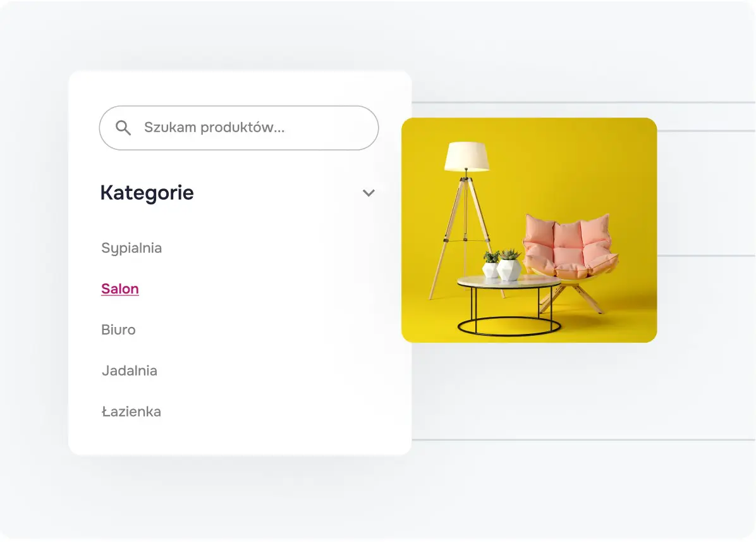The width and height of the screenshot is (756, 542).
Task: Select the Sypialnia category
Action: pos(131,248)
